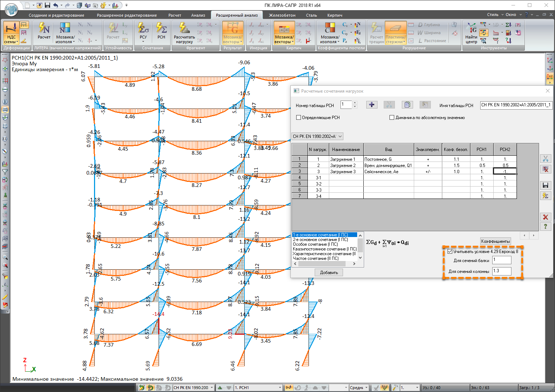Uncheck Учитывать условие 4.29 Еврокод 8

(x=450, y=251)
